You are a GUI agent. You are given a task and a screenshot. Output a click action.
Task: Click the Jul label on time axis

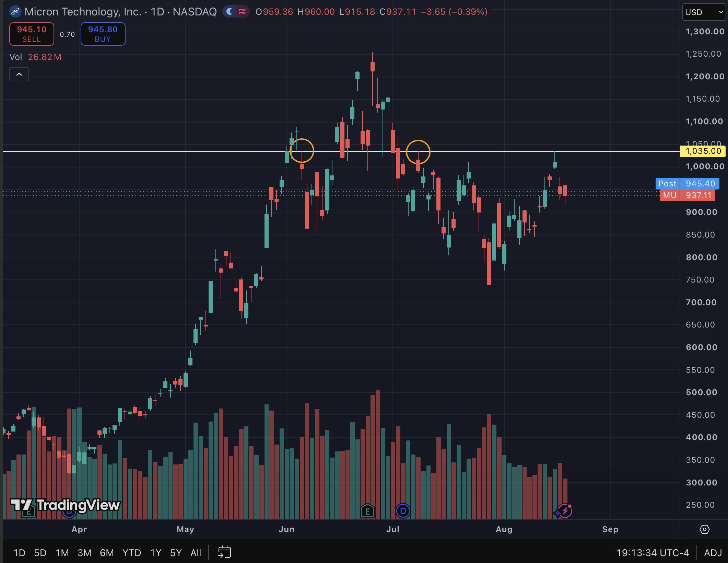point(393,529)
